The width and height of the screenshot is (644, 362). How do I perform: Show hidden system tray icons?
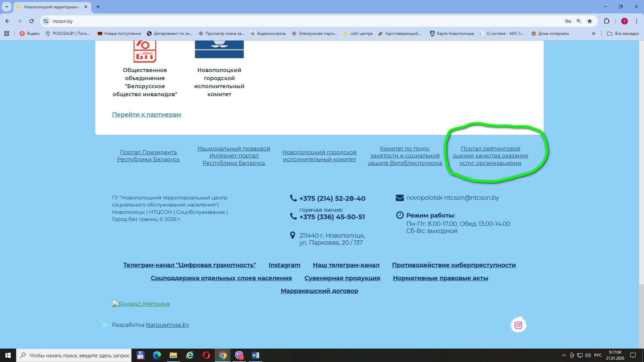pos(563,355)
